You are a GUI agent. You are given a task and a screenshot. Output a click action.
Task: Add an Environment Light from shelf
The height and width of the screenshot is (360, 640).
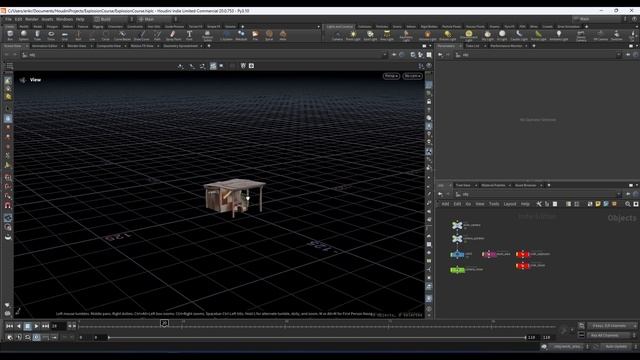[x=469, y=36]
